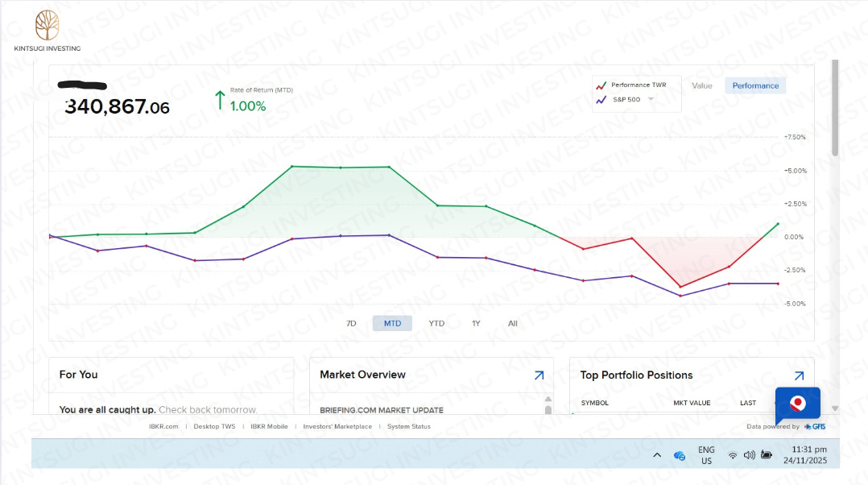
Task: Click the purple S&P 500 legend icon
Action: pos(601,100)
